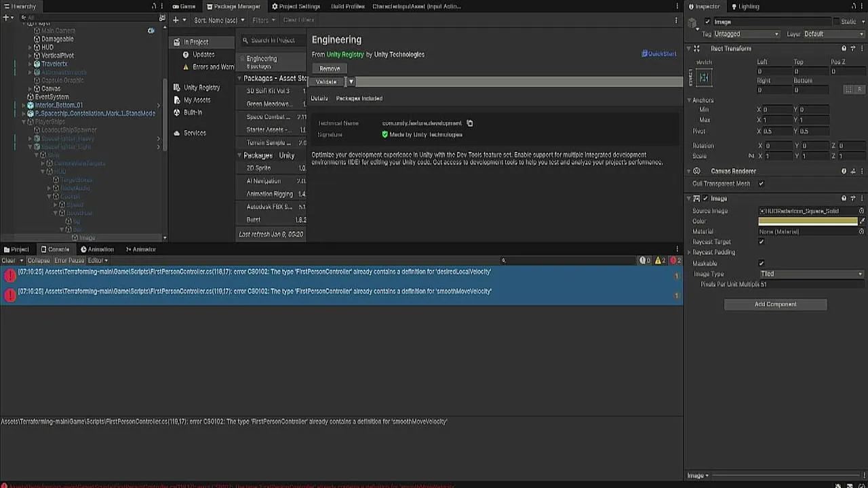
Task: Toggle console info message count filter
Action: [645, 260]
